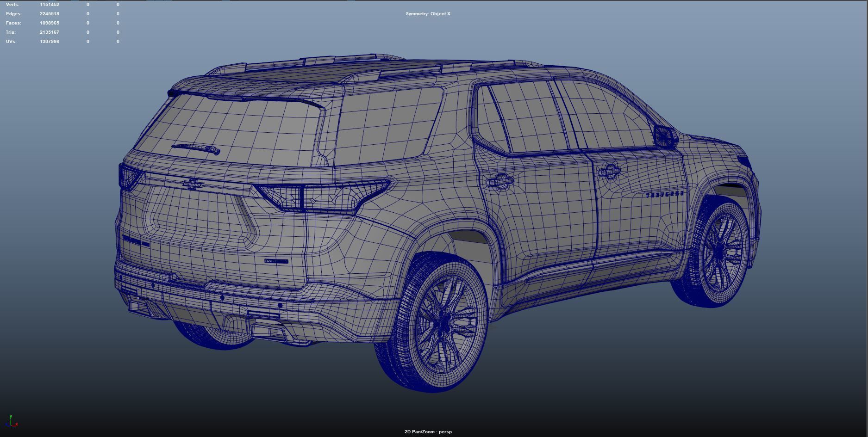Click the Tris: heads-up label
The height and width of the screenshot is (437, 868).
click(x=11, y=32)
